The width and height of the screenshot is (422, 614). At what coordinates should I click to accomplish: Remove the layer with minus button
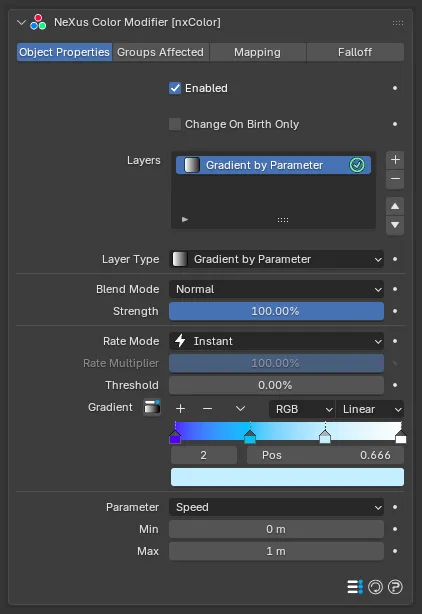pyautogui.click(x=395, y=179)
